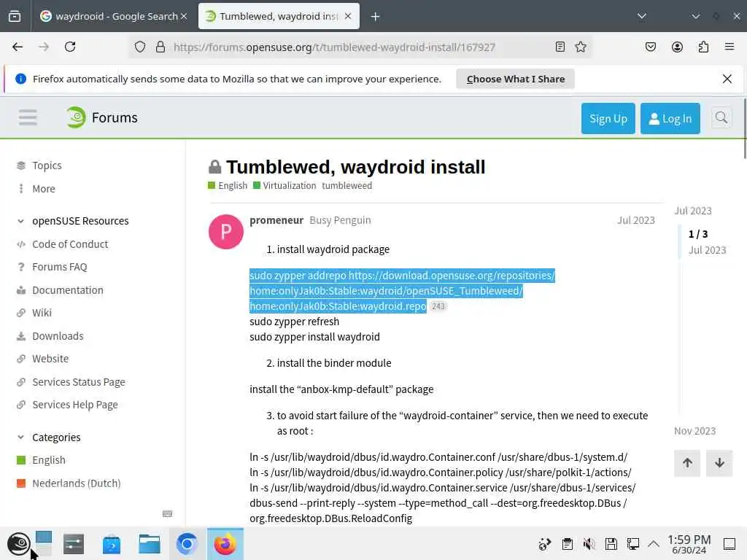
Task: Select the Tumblewed, waydroid install tab
Action: pyautogui.click(x=279, y=16)
